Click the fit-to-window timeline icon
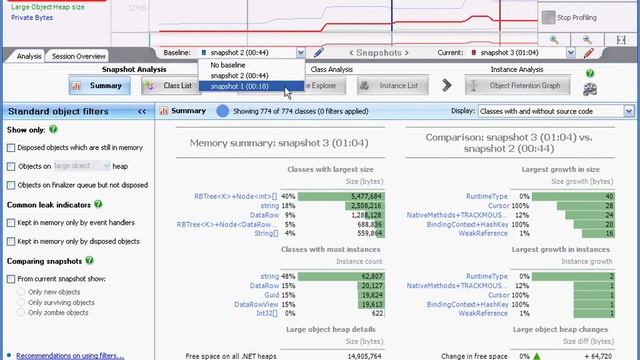Viewport: 640px width, 360px height. click(621, 40)
